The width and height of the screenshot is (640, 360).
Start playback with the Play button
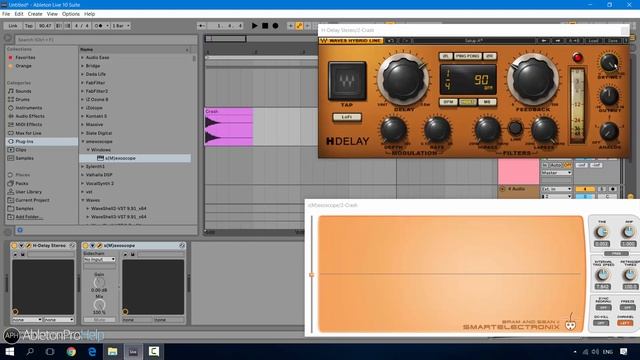point(255,26)
